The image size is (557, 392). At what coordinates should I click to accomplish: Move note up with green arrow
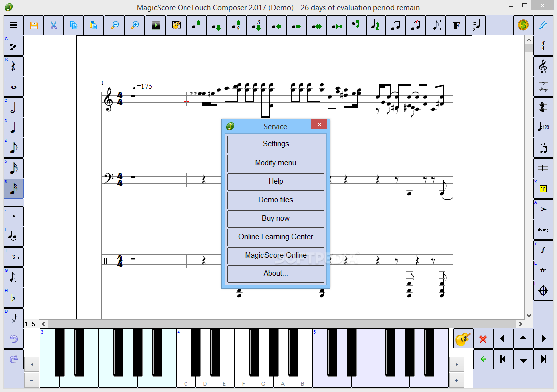196,25
